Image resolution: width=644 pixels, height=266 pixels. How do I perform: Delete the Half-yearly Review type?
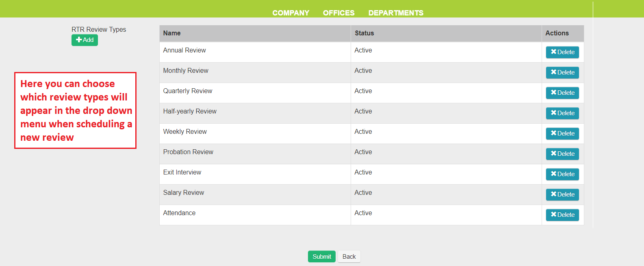tap(562, 113)
